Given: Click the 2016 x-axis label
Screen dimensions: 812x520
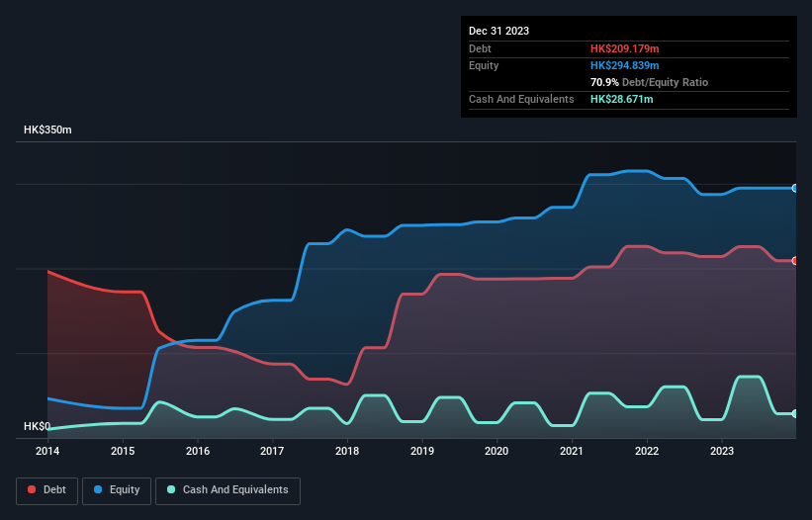Looking at the screenshot, I should coord(198,451).
